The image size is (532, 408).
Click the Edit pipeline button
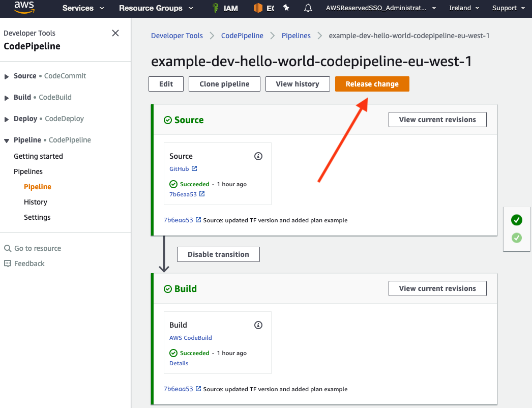point(166,84)
